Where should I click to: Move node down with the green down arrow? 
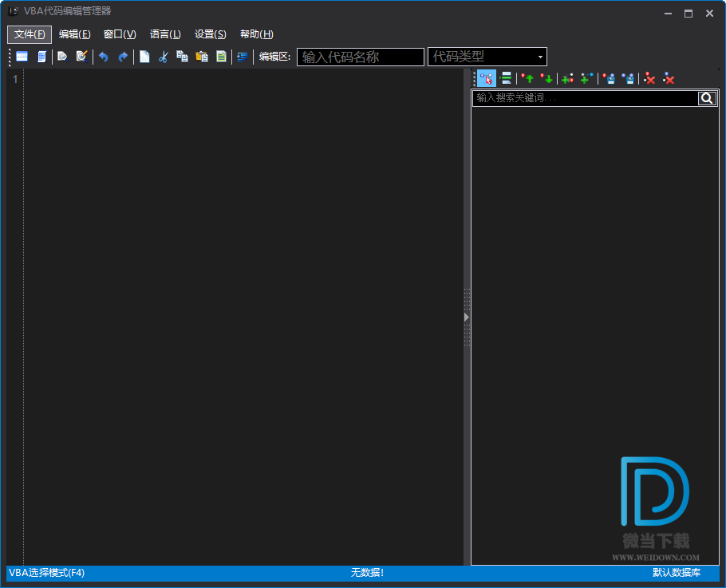click(546, 79)
